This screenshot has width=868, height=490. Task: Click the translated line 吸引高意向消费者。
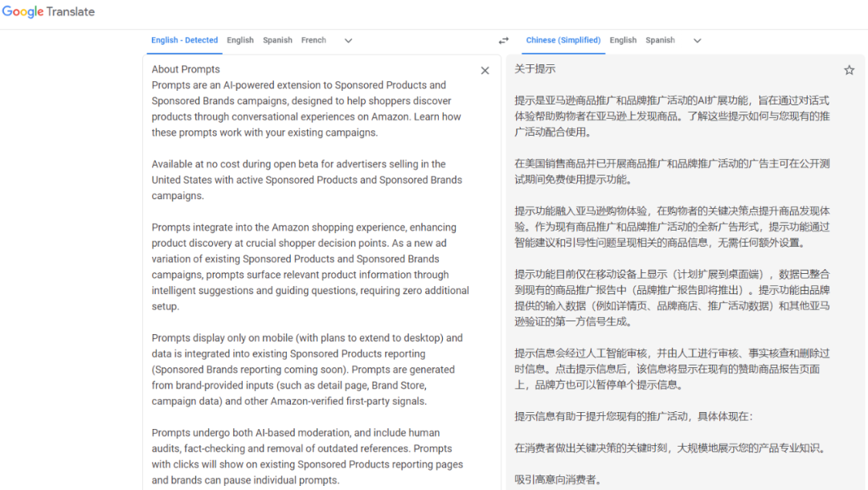[558, 480]
